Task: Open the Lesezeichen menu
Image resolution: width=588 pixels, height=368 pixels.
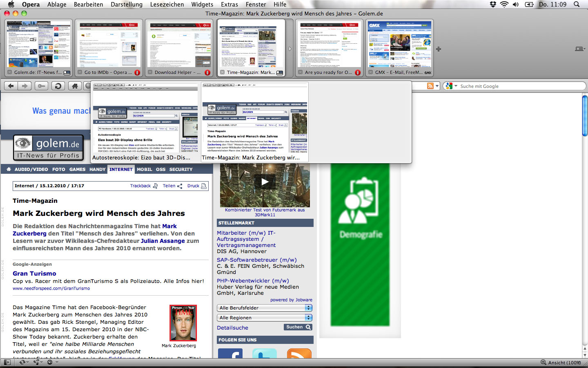Action: click(167, 4)
